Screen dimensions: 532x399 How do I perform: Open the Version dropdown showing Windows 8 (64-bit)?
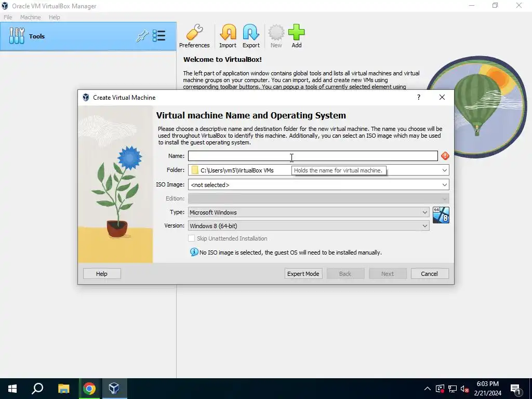tap(309, 226)
